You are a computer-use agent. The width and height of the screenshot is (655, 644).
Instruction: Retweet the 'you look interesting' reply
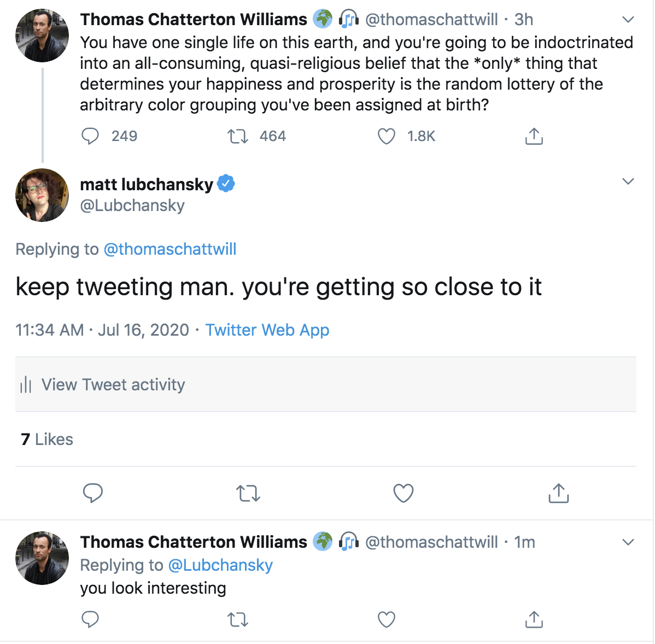pyautogui.click(x=238, y=619)
